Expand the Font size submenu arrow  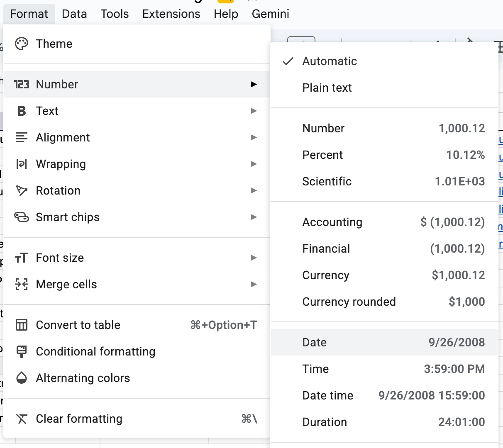point(254,258)
